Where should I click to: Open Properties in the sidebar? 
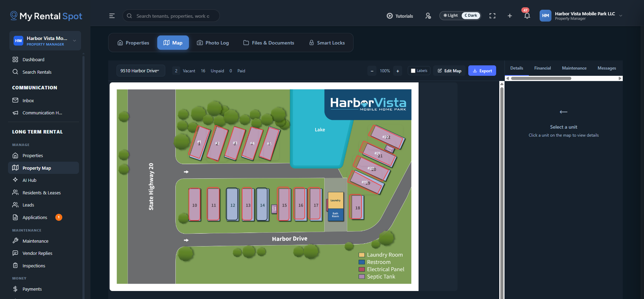(x=43, y=155)
